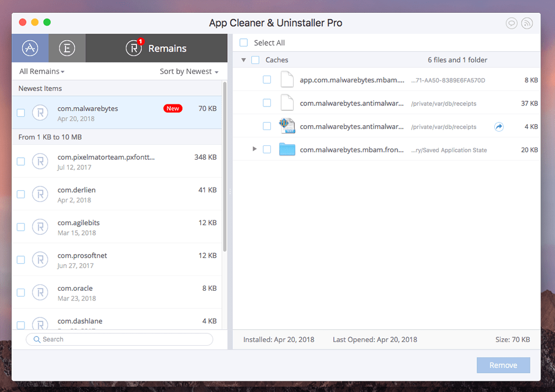Tick the checkbox for the 37 KB receipts file
This screenshot has width=555, height=392.
point(268,103)
